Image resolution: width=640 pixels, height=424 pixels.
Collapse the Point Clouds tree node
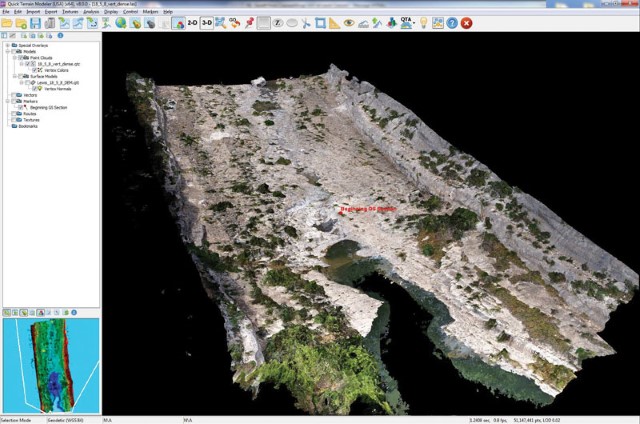tap(15, 58)
